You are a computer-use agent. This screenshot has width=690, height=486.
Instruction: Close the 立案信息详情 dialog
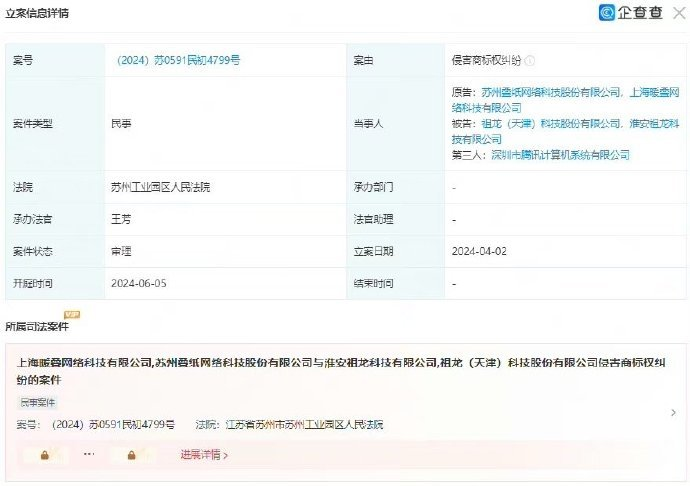(680, 13)
